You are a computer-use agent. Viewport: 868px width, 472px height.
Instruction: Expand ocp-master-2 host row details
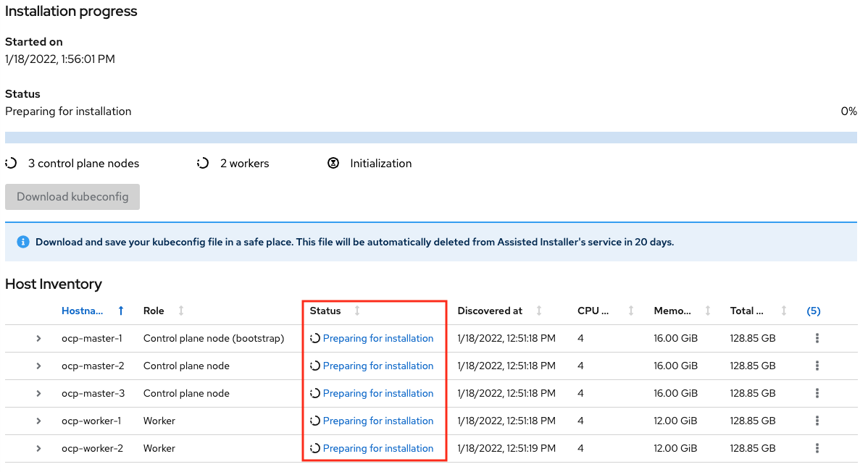pos(38,366)
